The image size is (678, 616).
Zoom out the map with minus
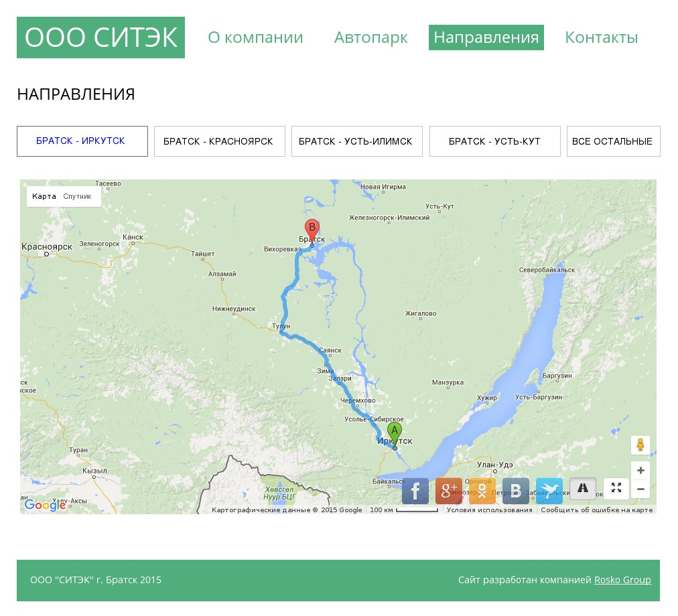click(x=640, y=489)
